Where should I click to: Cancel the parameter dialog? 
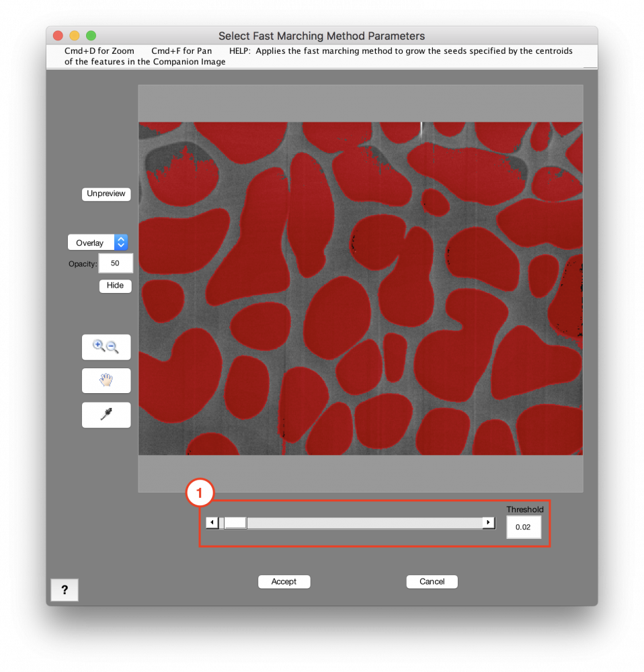pos(432,581)
